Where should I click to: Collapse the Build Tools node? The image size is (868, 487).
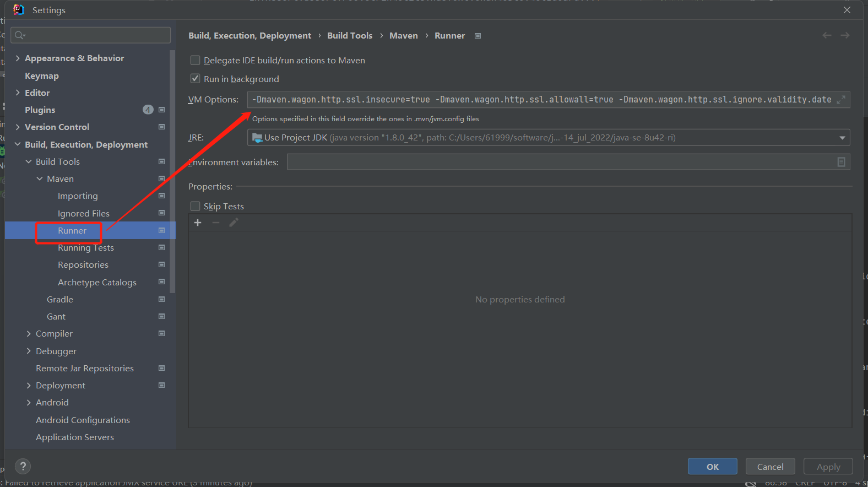[29, 161]
